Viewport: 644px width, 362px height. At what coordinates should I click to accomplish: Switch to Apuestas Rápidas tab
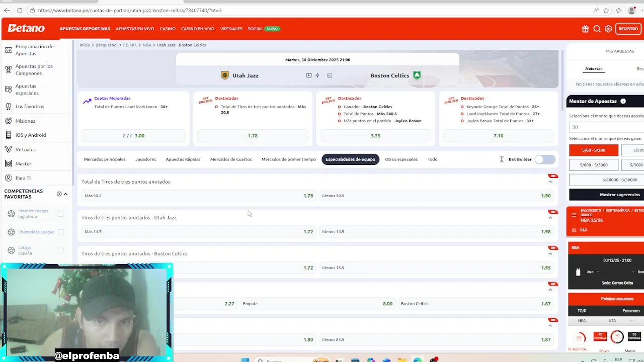[x=183, y=159]
